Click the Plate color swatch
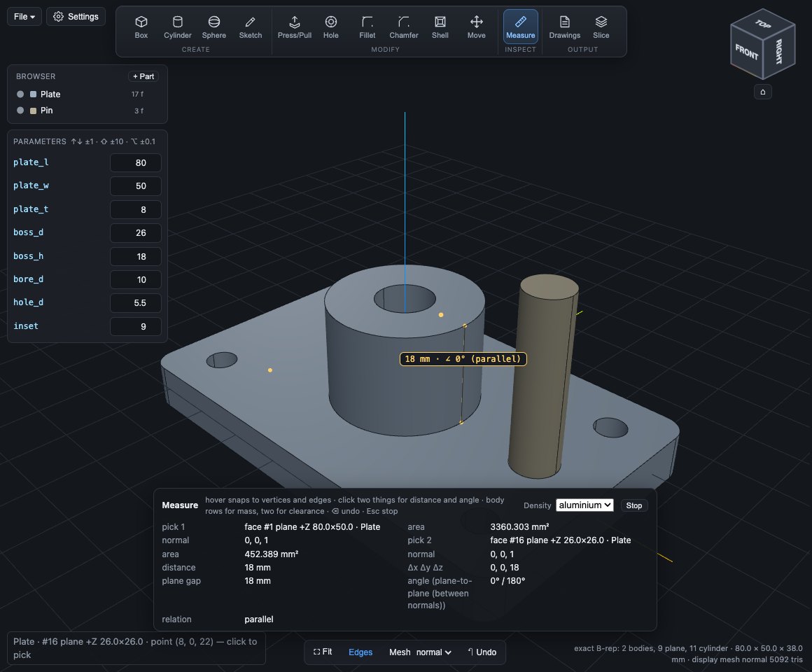The image size is (812, 672). [33, 94]
